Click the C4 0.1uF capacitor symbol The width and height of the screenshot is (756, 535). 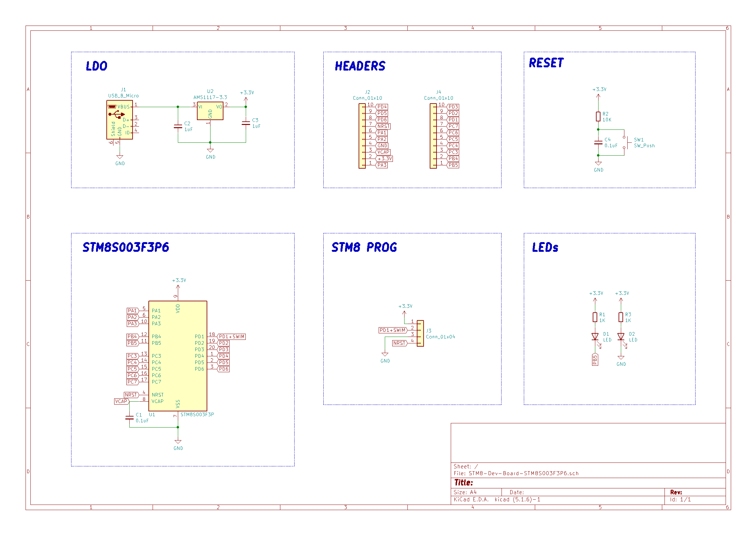(598, 143)
